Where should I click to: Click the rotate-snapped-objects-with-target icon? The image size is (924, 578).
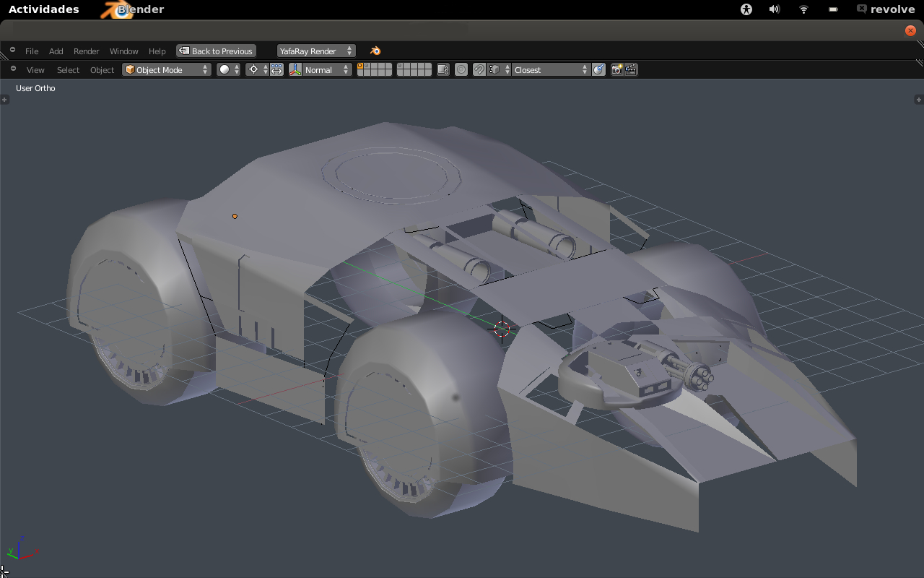pyautogui.click(x=598, y=69)
